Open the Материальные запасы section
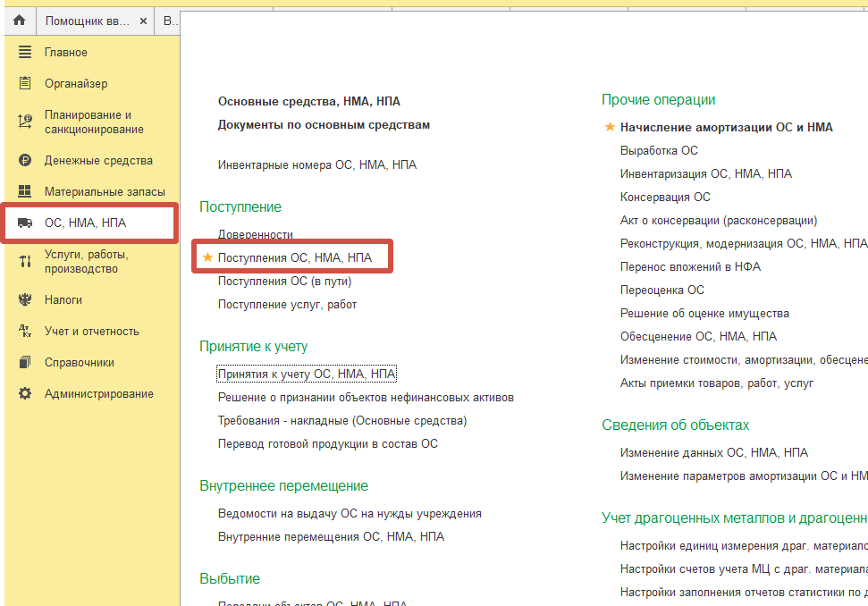This screenshot has height=606, width=868. (x=105, y=191)
